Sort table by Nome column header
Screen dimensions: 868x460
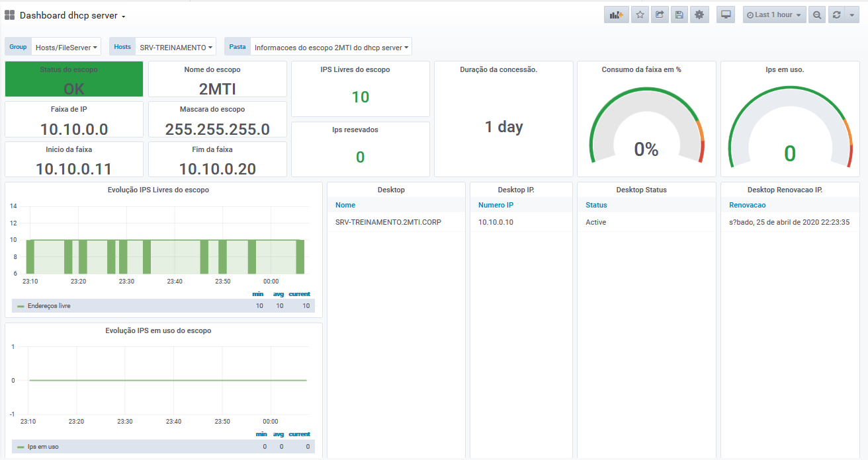tap(345, 205)
